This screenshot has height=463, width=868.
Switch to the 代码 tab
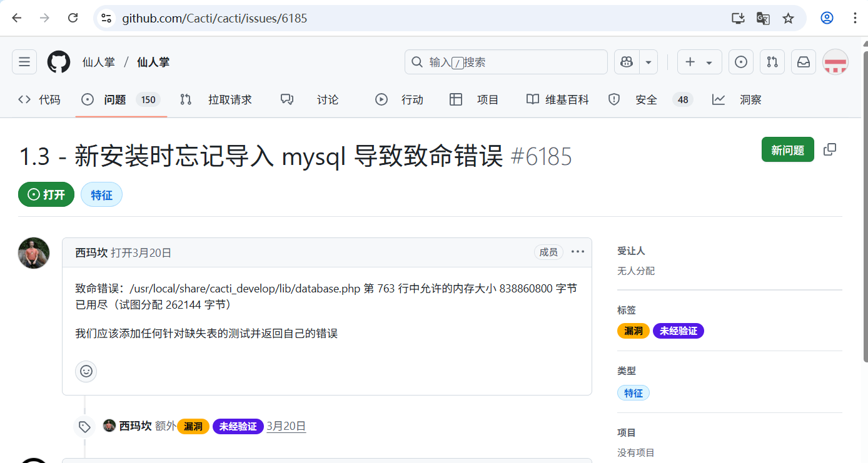click(39, 99)
